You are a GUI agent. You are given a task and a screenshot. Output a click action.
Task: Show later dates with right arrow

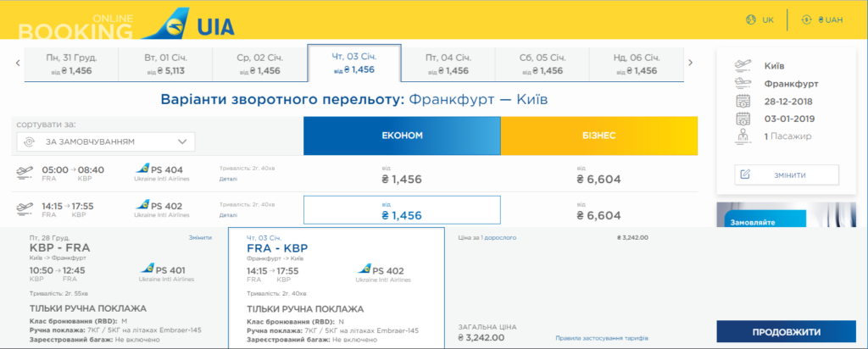pyautogui.click(x=690, y=63)
